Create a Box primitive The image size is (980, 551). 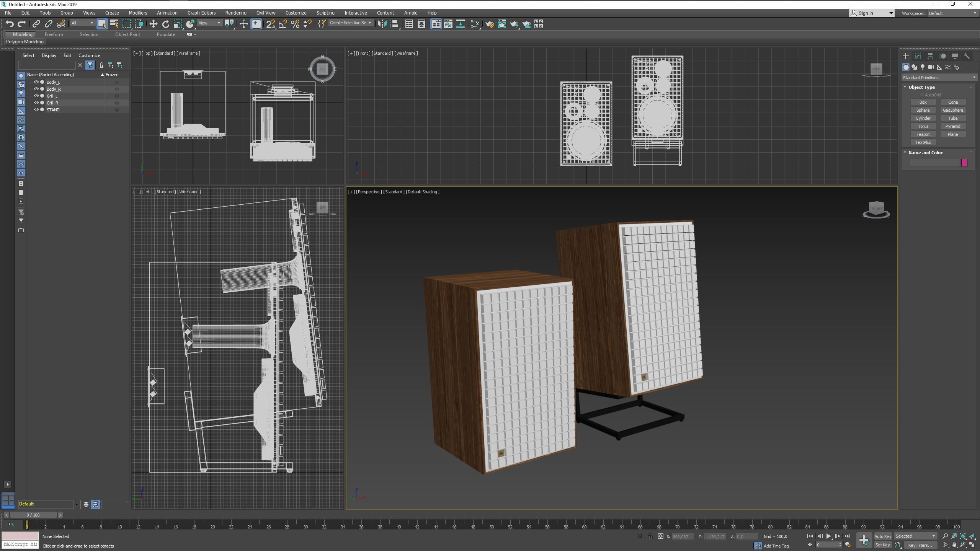923,102
